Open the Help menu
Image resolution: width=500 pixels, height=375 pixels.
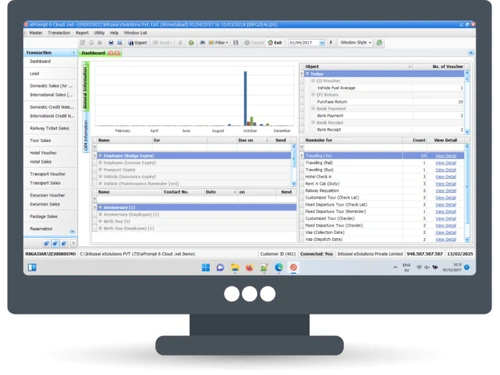(114, 33)
